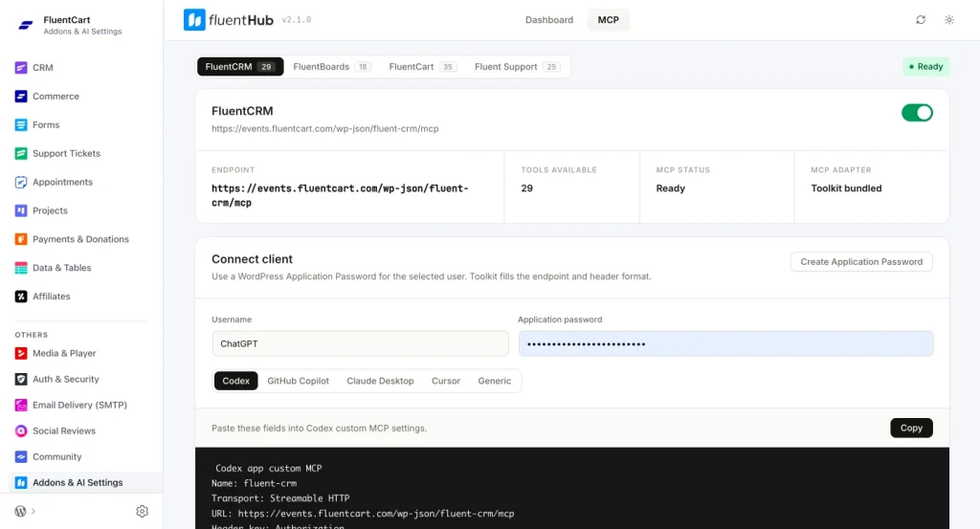Disable the FluentCRM MCP toggle
Screen dimensions: 980x529
pyautogui.click(x=917, y=113)
